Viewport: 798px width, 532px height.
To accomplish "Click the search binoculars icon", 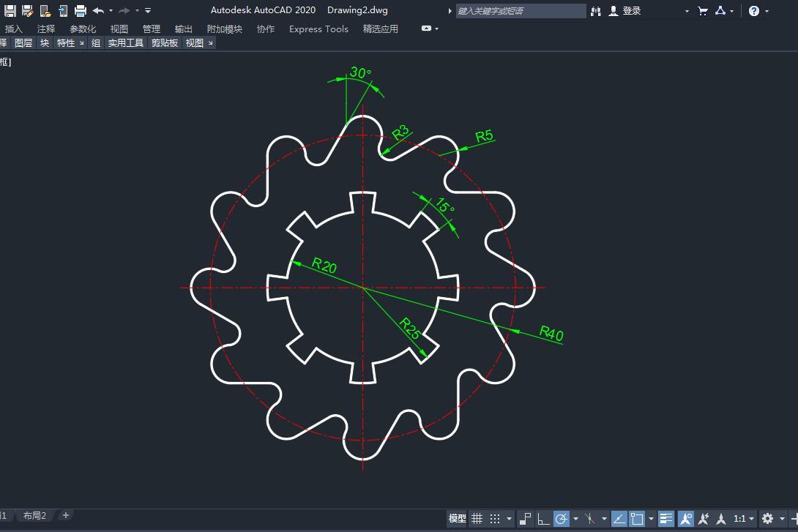I will tap(596, 11).
